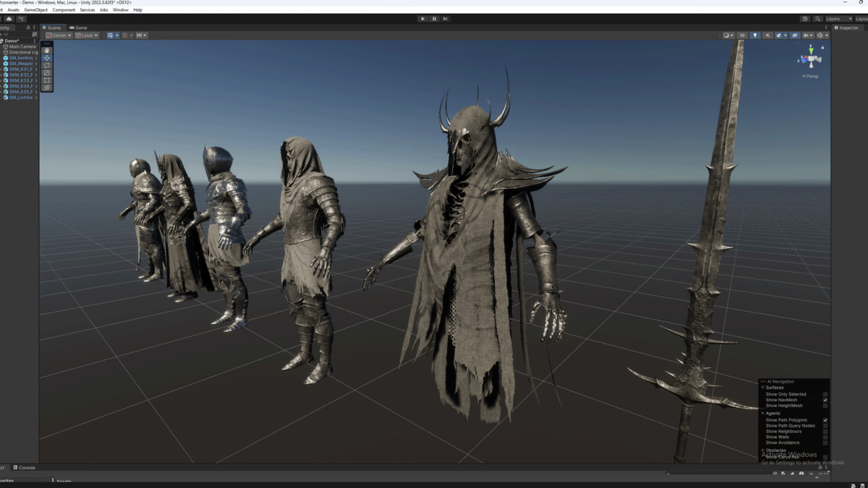Select the Scale tool

pos(47,73)
